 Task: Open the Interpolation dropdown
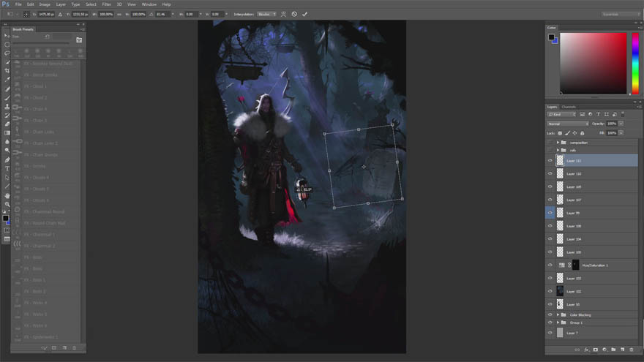pos(266,14)
